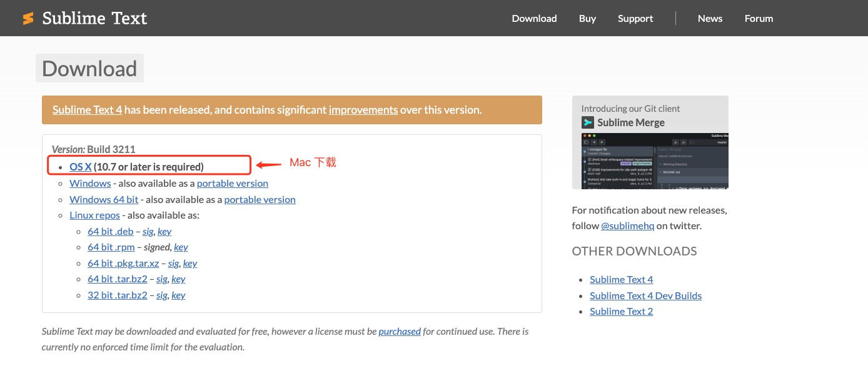Open sig link for 64 bit .tar.bz2
The width and height of the screenshot is (868, 371).
pyautogui.click(x=162, y=279)
